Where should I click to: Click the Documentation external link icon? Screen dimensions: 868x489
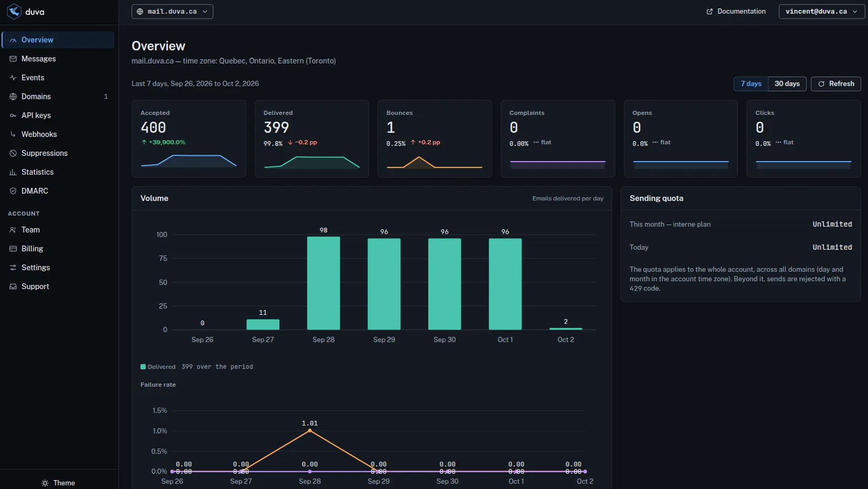point(710,12)
